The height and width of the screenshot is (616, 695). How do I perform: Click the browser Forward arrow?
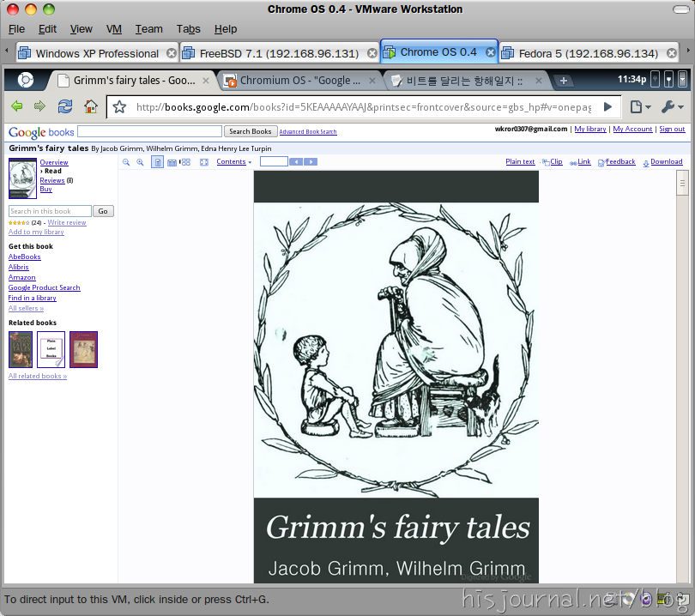click(39, 106)
